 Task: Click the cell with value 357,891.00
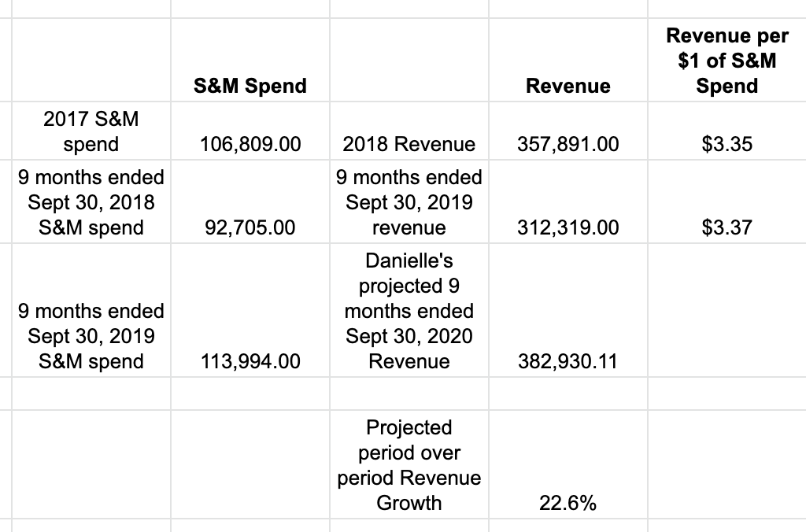click(568, 131)
